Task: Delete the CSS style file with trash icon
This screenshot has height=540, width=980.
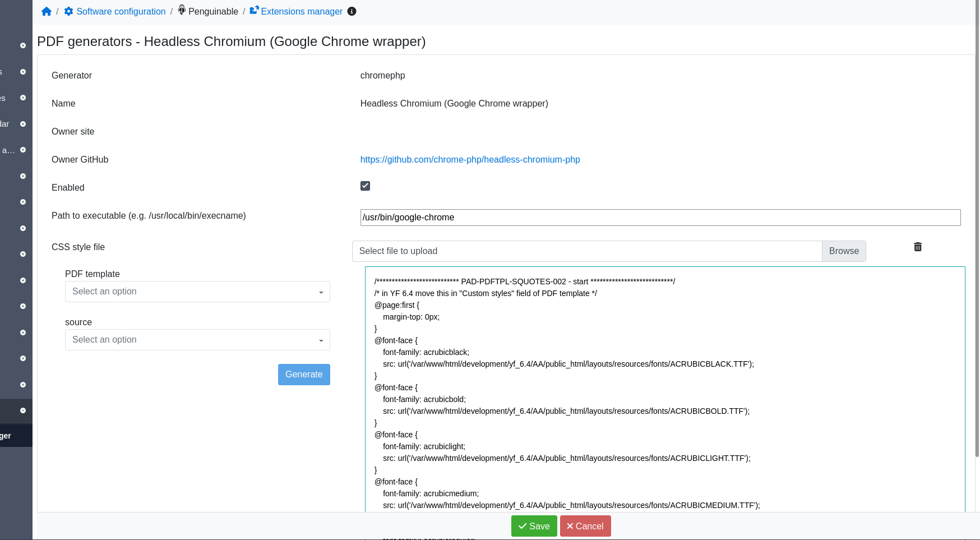Action: pos(918,247)
